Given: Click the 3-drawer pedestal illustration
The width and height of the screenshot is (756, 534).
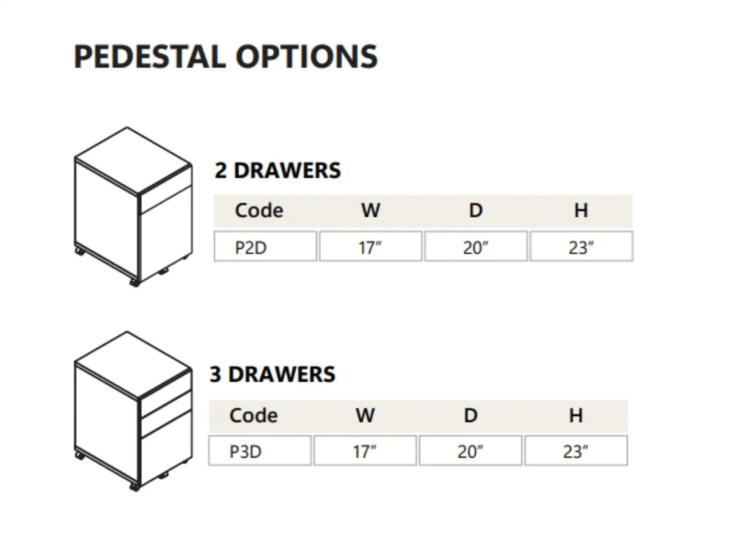Looking at the screenshot, I should pos(133,412).
